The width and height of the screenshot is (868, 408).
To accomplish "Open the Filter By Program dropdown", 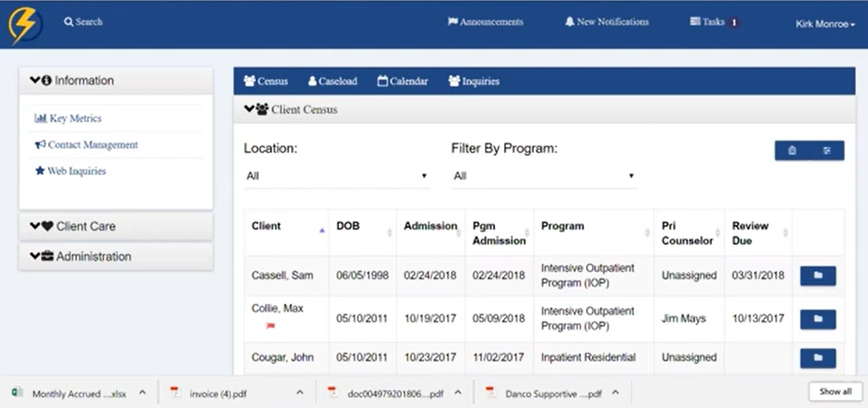I will click(x=544, y=176).
